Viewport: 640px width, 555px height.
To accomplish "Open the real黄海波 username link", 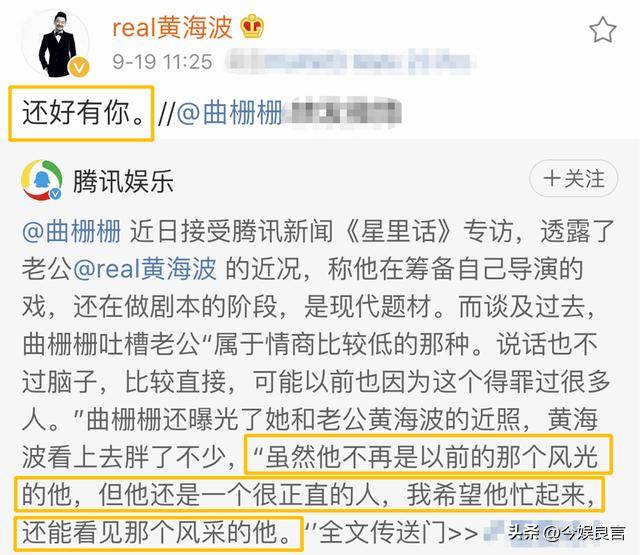I will point(172,27).
